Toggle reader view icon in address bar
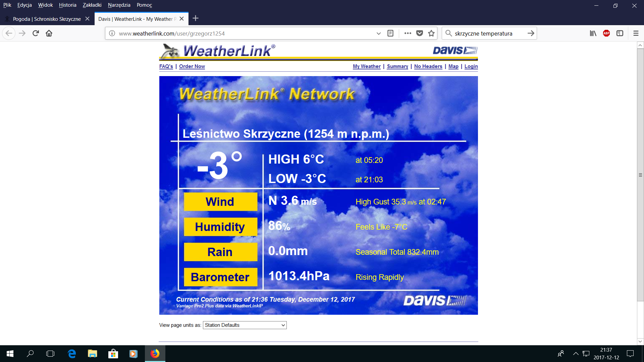This screenshot has height=362, width=644. (x=390, y=33)
